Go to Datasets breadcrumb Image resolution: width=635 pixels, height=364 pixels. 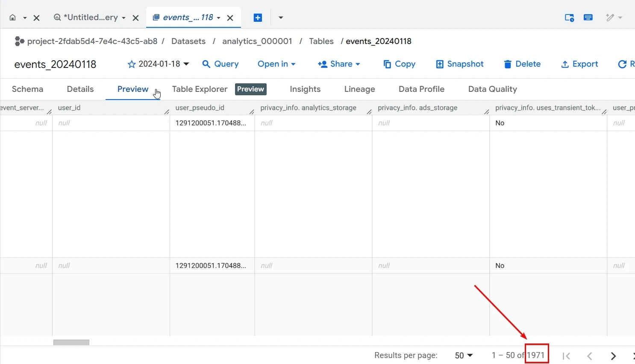click(188, 41)
